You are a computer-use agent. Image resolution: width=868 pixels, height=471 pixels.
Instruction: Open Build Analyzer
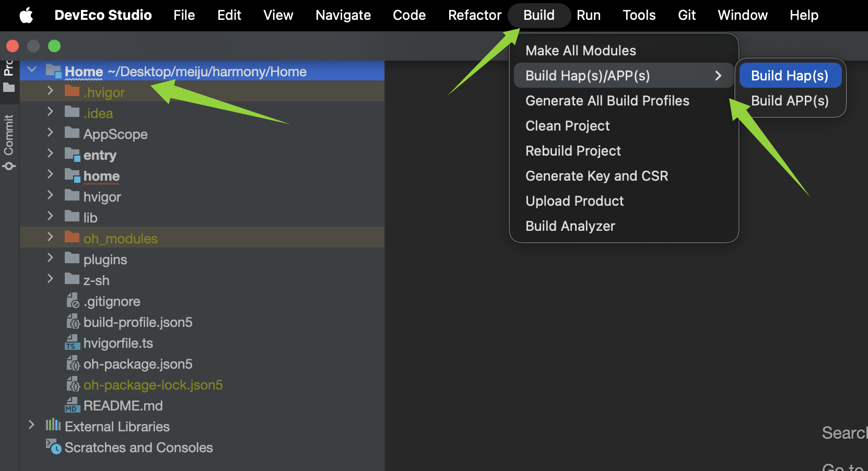click(624, 226)
